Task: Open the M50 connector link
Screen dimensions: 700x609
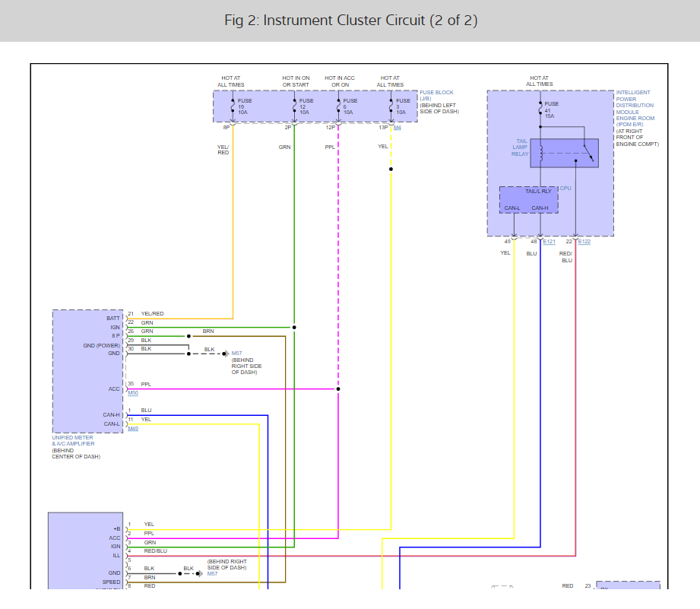Action: coord(133,393)
